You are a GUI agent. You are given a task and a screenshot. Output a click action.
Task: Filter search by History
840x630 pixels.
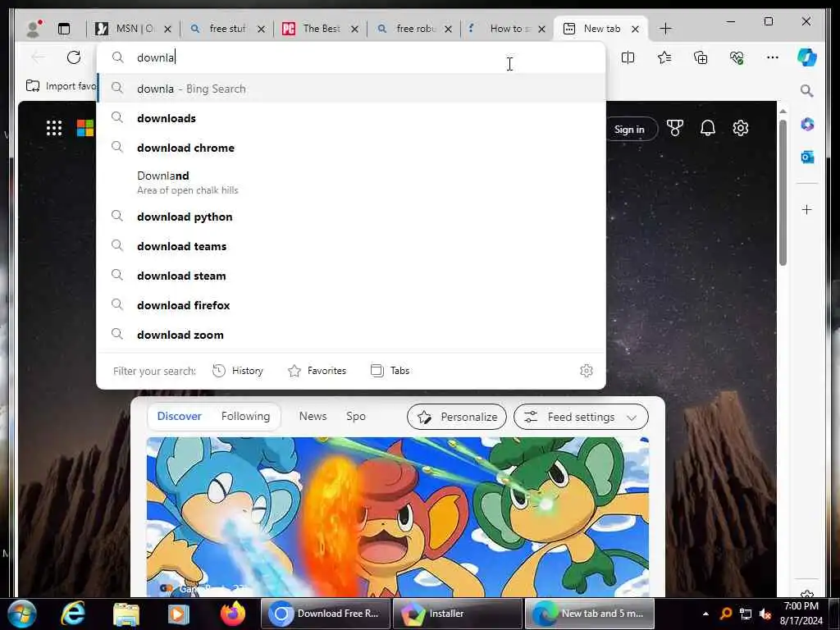click(x=238, y=371)
